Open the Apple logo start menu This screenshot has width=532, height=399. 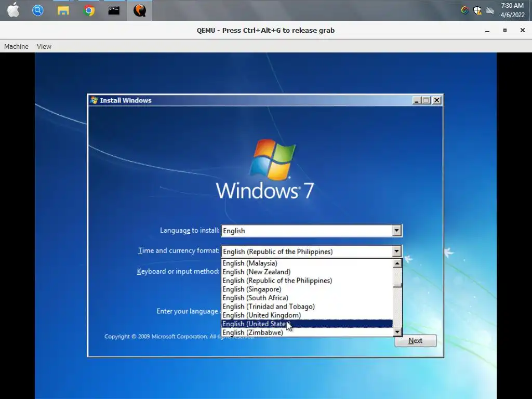pyautogui.click(x=13, y=10)
